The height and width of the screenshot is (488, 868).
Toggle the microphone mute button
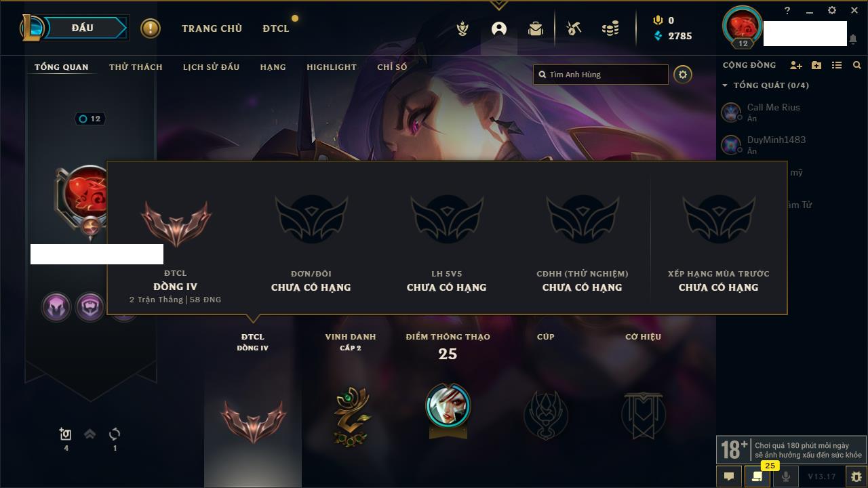pos(785,476)
